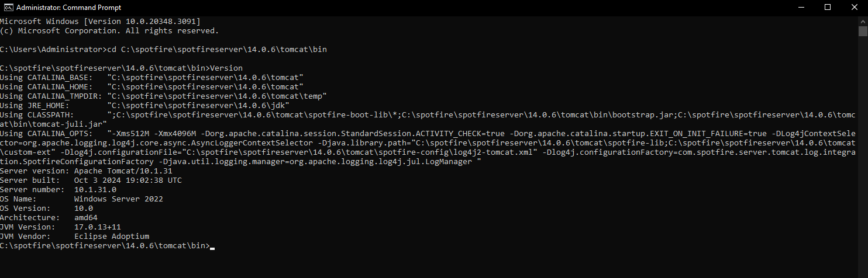Click the CATALINA_BASE path line
Screen dimensions: 868x278
click(151, 78)
